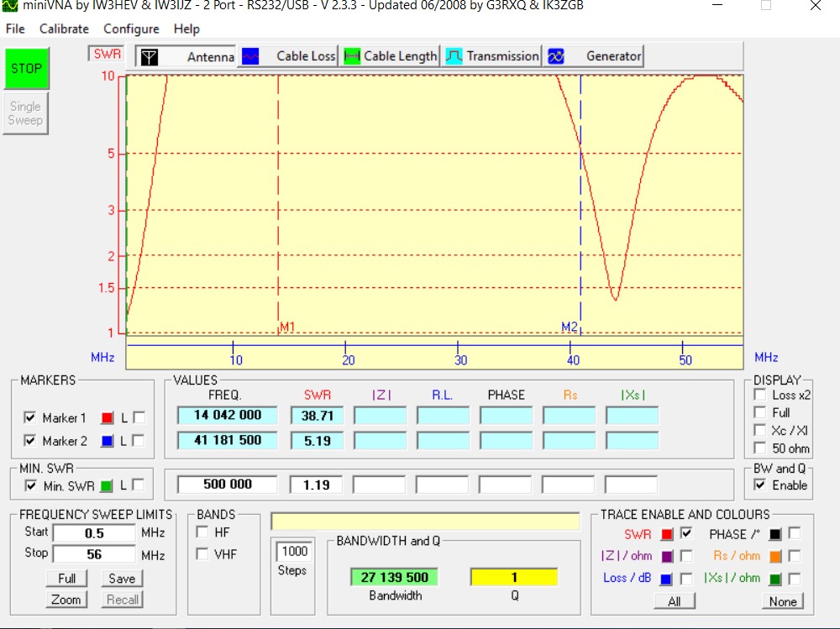Click the Start frequency input field
The image size is (840, 629).
click(94, 533)
